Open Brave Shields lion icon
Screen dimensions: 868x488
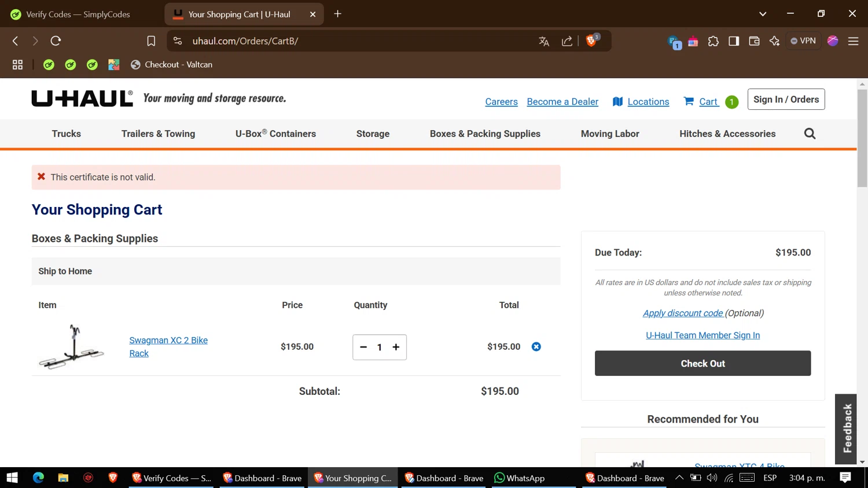592,40
